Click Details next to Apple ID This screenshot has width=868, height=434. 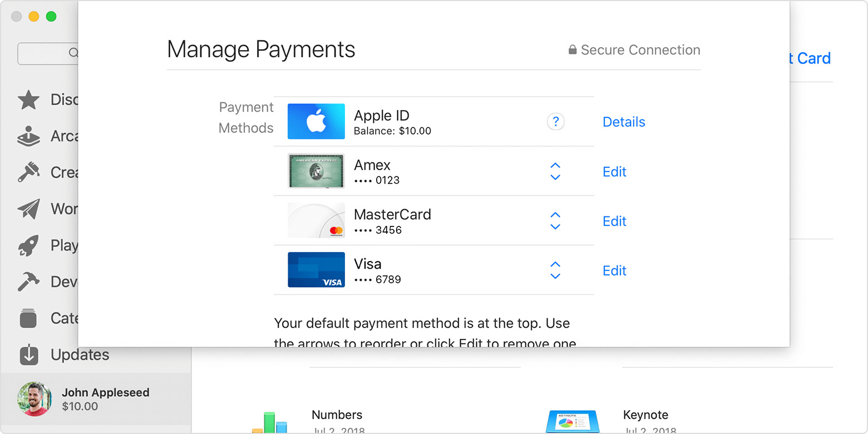623,121
